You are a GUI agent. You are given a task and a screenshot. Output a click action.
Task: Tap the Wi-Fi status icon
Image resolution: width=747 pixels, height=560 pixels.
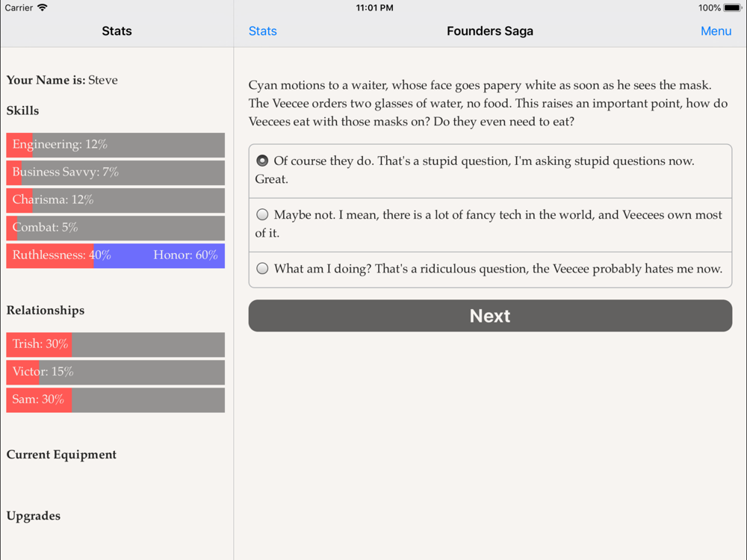[x=43, y=7]
